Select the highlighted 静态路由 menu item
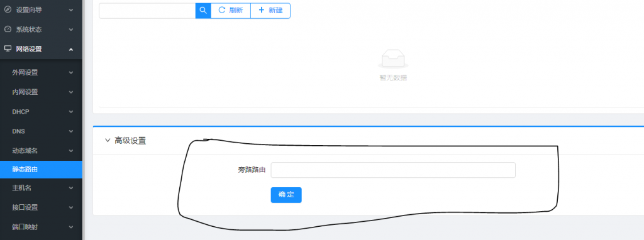The height and width of the screenshot is (240, 644). pyautogui.click(x=41, y=169)
